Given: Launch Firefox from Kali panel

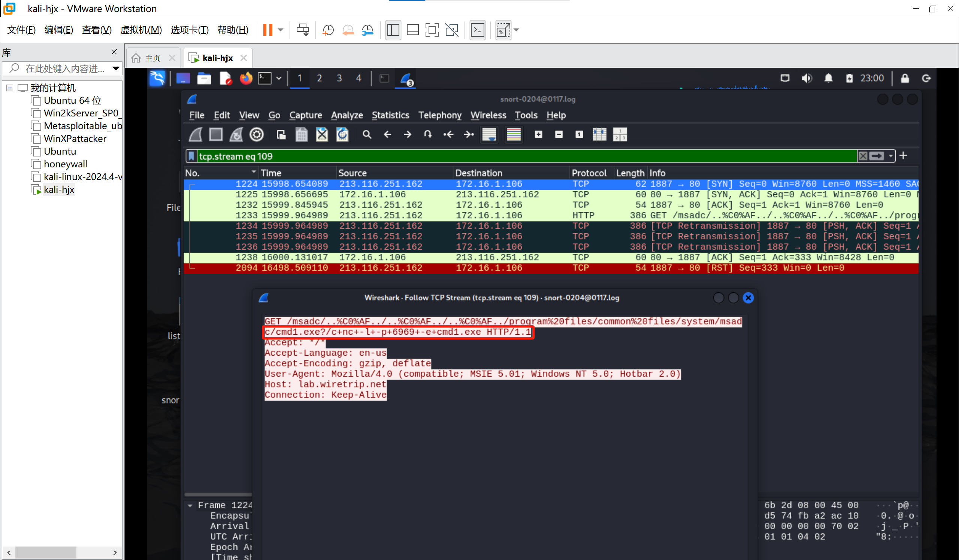Looking at the screenshot, I should coord(246,78).
